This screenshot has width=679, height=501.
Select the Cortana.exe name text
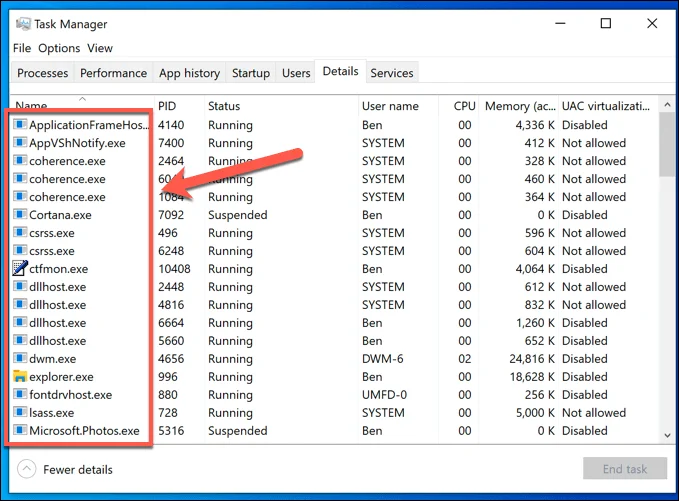pos(60,215)
